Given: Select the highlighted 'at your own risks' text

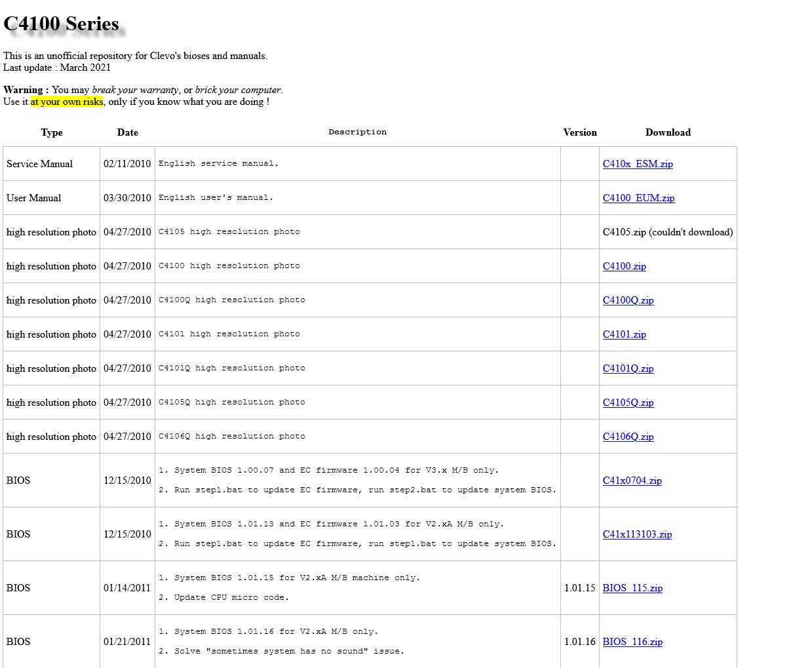Looking at the screenshot, I should point(67,102).
